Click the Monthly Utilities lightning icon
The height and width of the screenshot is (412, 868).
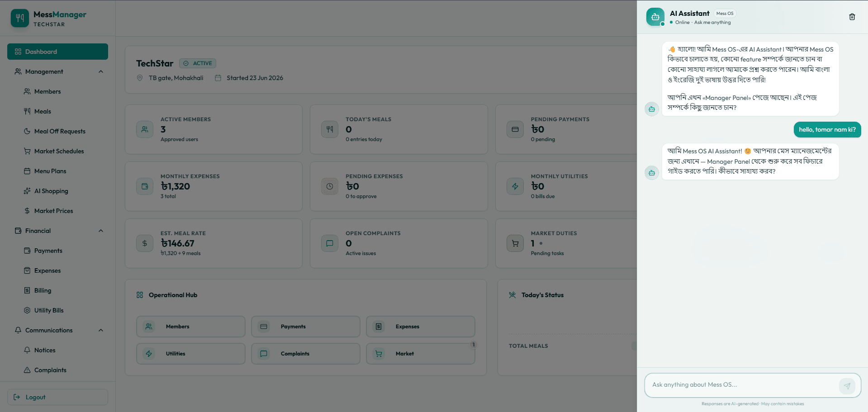pos(515,186)
